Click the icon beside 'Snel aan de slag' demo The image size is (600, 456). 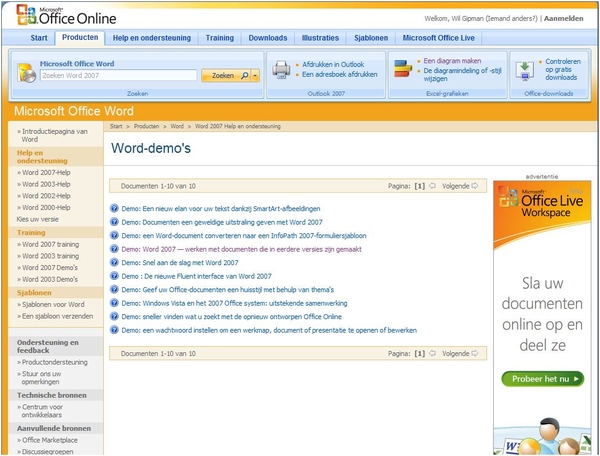coord(114,262)
